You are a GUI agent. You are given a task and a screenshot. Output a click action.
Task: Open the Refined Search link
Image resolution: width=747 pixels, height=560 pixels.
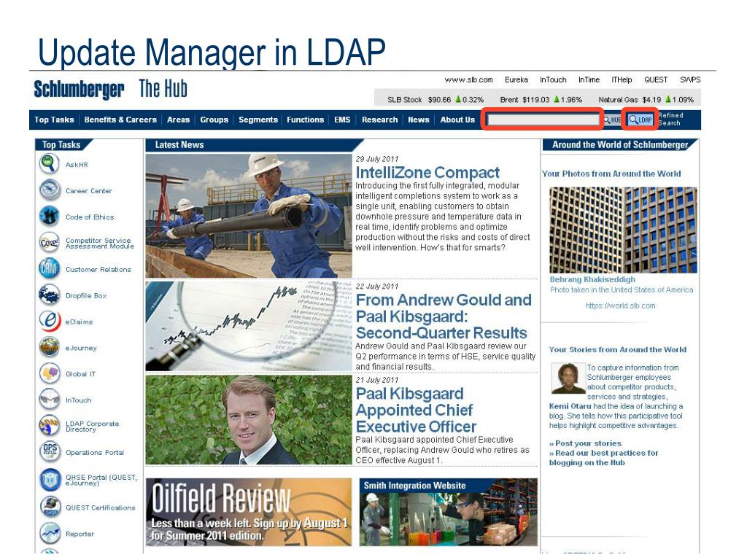[x=671, y=119]
